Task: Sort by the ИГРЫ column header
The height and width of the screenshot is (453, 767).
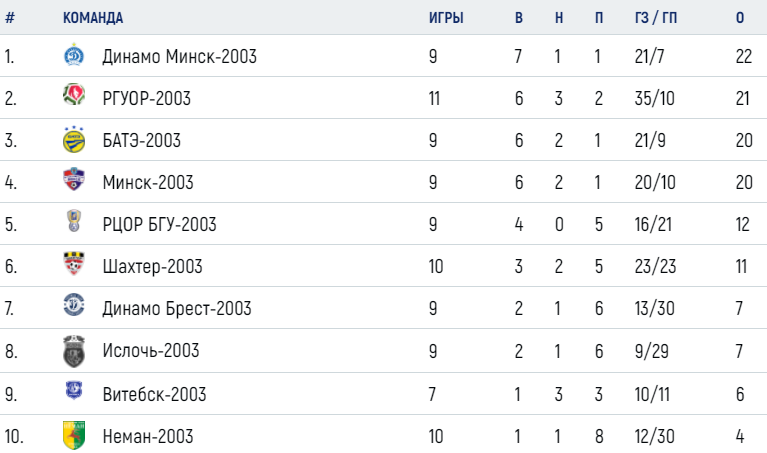Action: 446,18
